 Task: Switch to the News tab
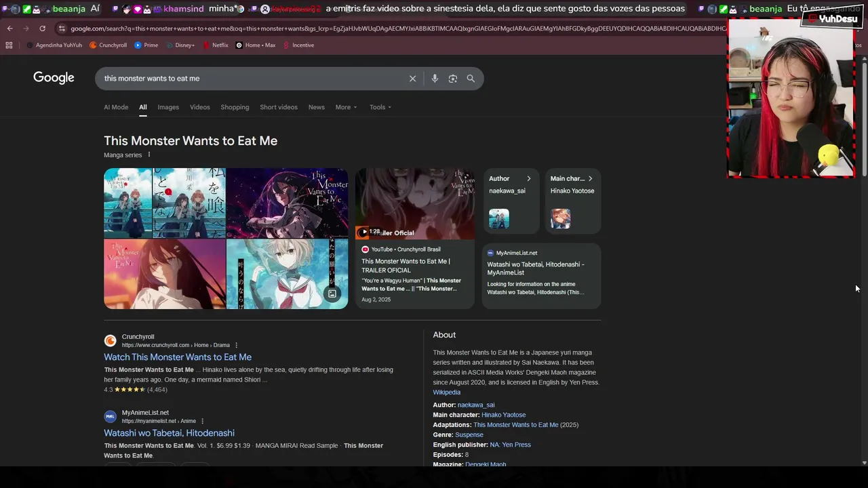317,107
